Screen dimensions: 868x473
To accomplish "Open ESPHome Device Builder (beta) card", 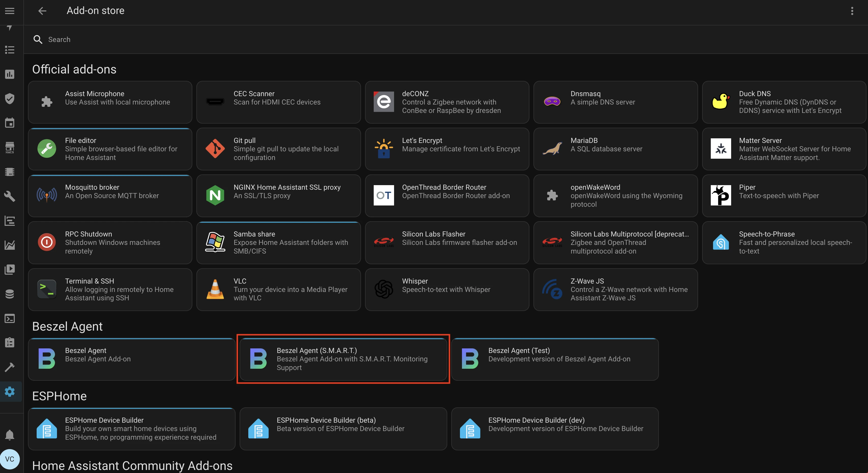I will pos(343,429).
